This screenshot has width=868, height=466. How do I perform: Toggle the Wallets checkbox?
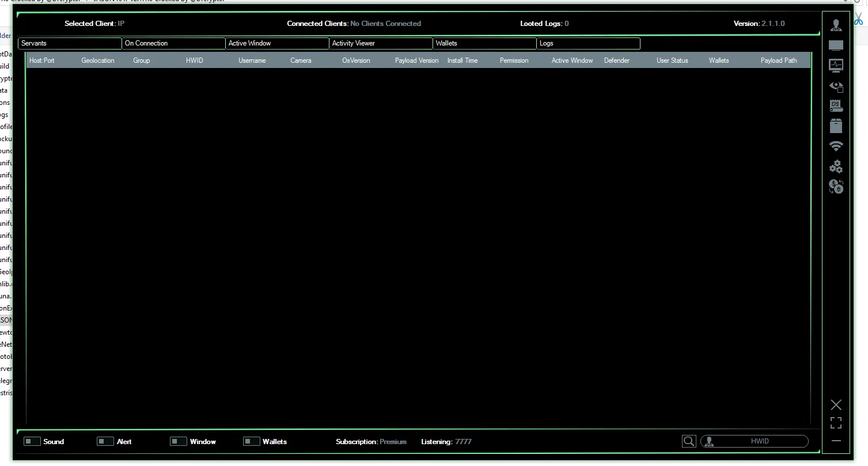pos(251,441)
